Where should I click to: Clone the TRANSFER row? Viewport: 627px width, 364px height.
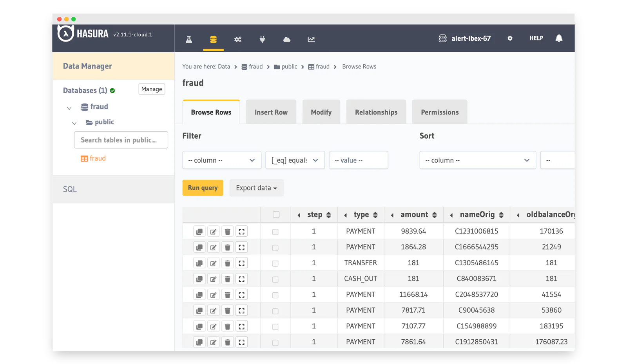click(199, 263)
